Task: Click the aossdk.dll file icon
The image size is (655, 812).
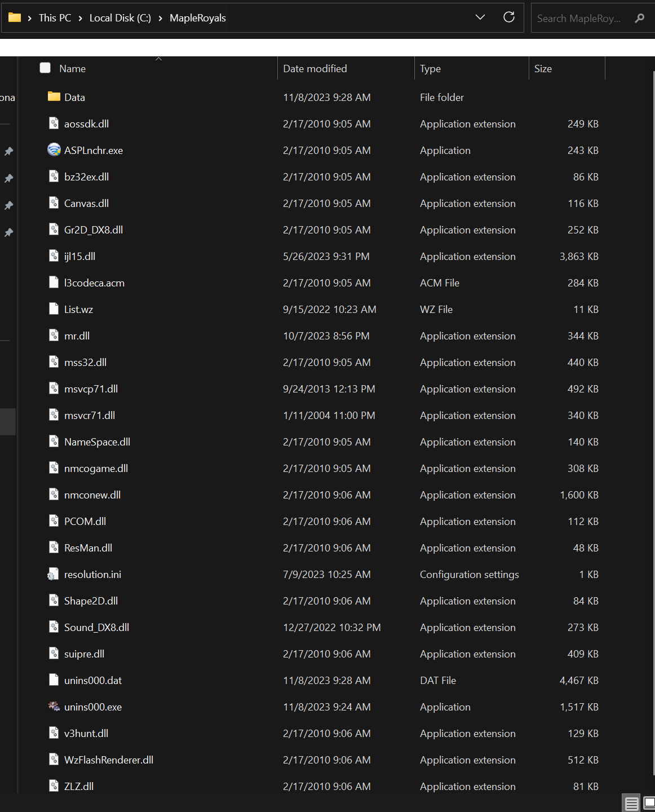Action: click(x=54, y=123)
